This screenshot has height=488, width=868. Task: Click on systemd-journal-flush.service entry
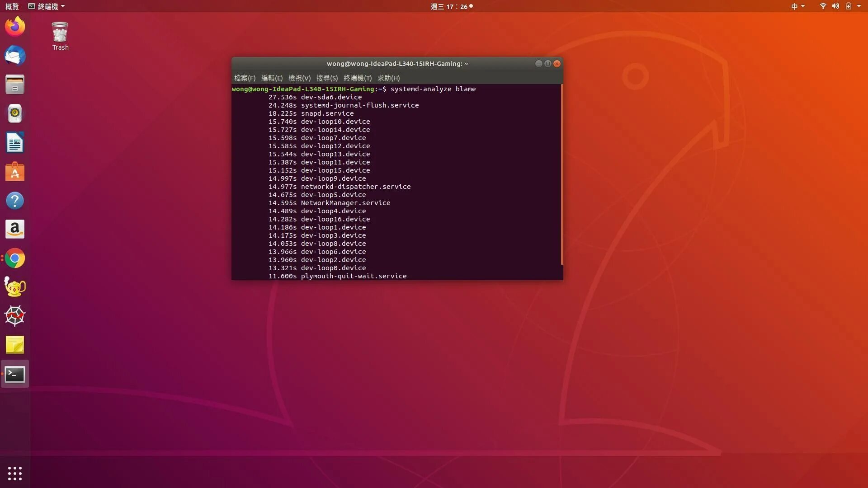click(359, 105)
